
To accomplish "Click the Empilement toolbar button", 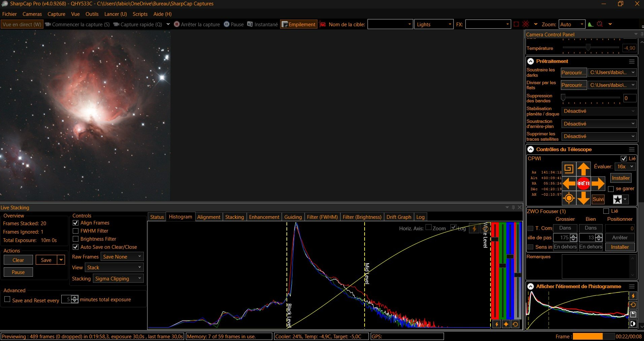I will click(299, 24).
